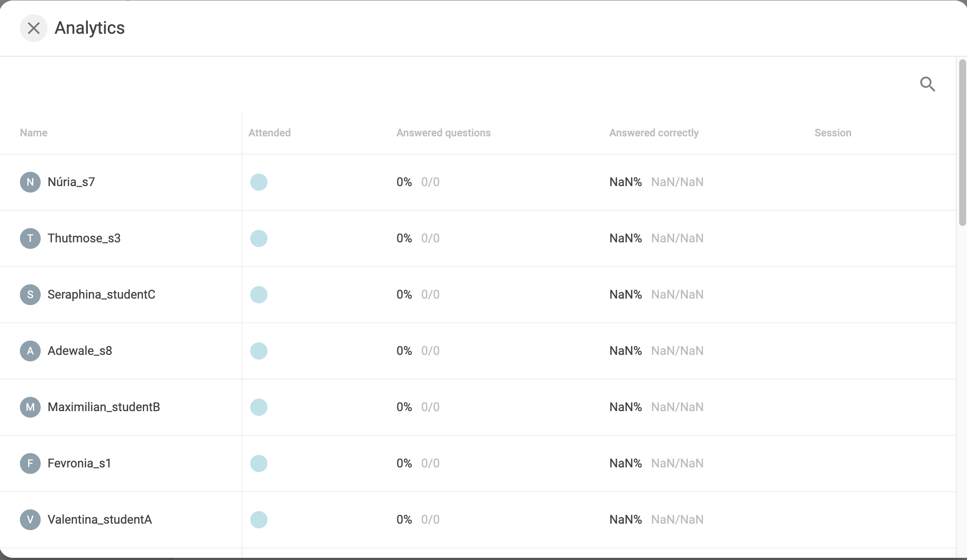This screenshot has height=560, width=967.
Task: Click Adewale_s8 avatar icon
Action: pos(30,351)
